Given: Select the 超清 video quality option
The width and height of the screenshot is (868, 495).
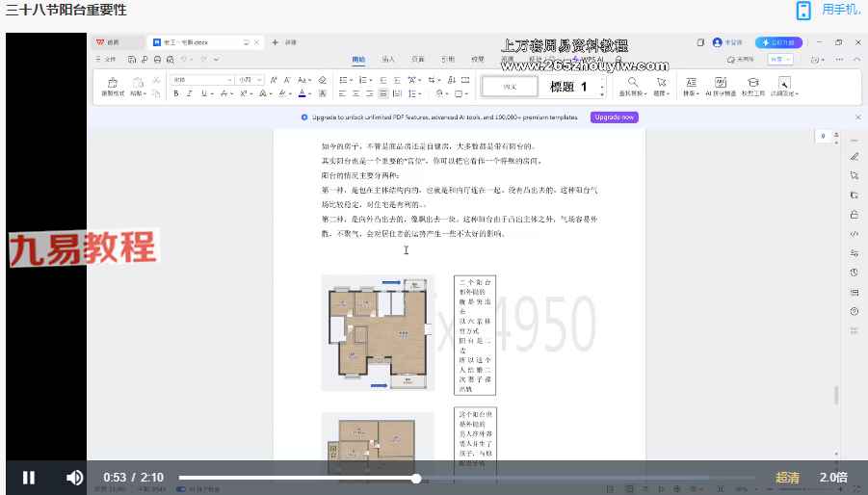Looking at the screenshot, I should pos(787,478).
